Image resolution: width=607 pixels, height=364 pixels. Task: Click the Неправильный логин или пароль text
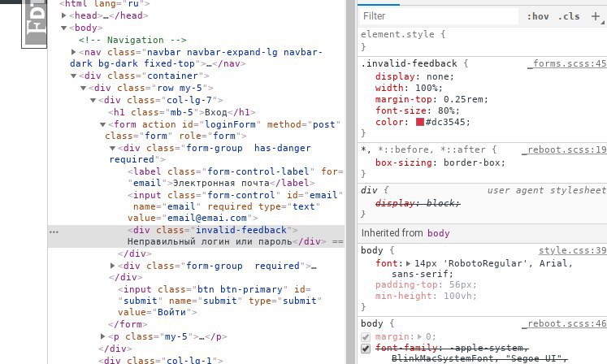(210, 241)
